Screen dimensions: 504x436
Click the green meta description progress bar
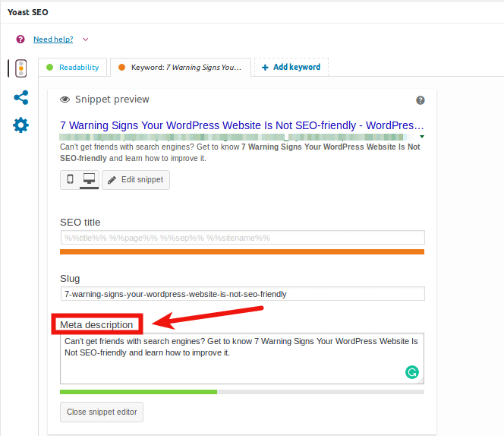coord(139,392)
